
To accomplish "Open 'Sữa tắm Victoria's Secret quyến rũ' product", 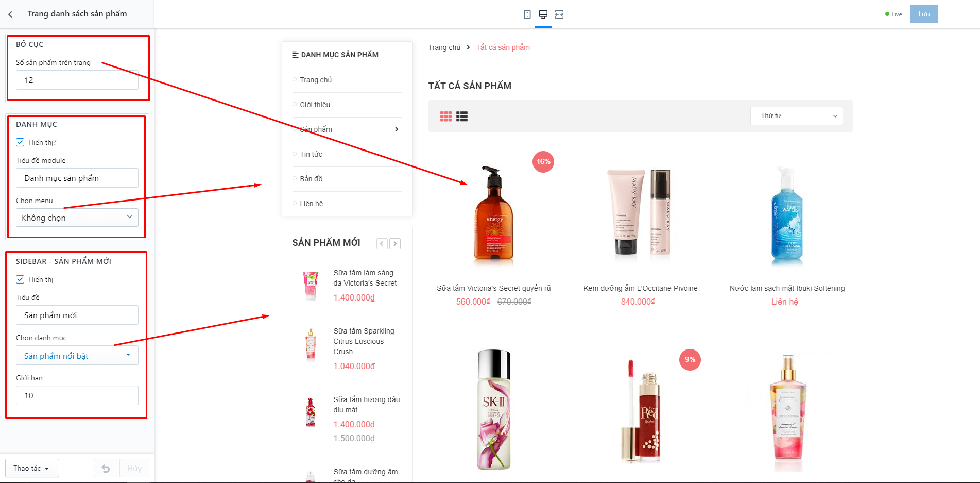I will coord(494,288).
